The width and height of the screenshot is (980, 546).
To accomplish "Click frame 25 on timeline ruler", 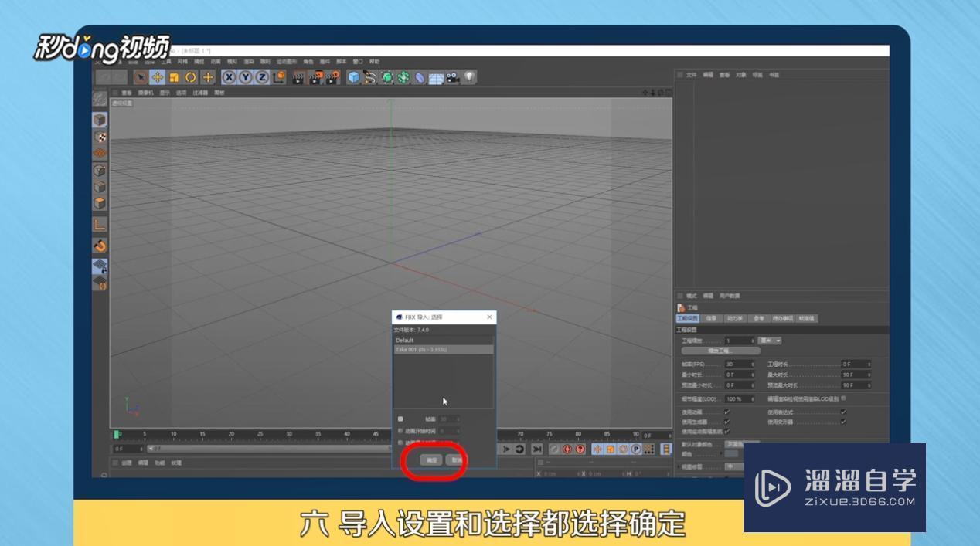I will (260, 435).
